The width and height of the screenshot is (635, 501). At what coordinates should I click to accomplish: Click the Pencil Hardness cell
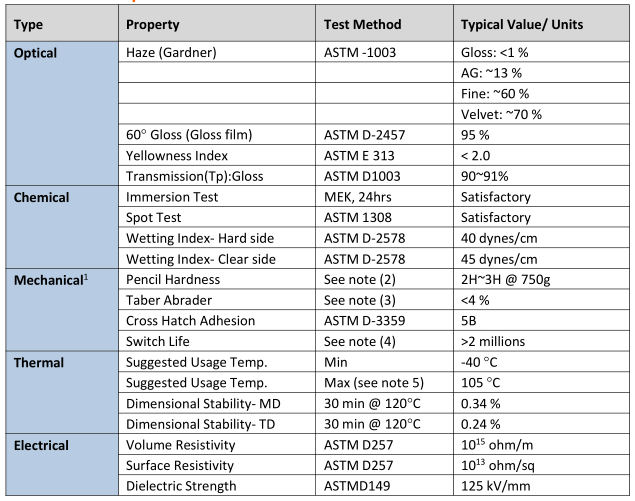pyautogui.click(x=217, y=279)
